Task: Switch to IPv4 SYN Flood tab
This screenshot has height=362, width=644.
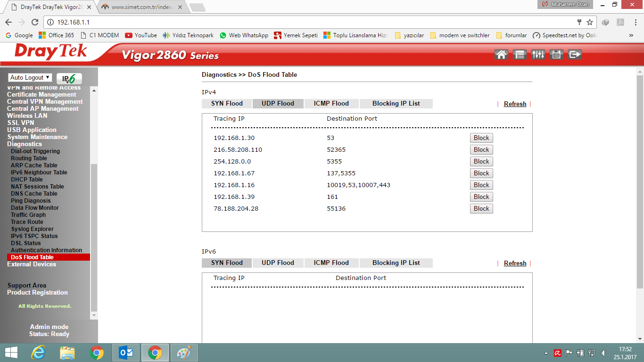Action: coord(227,104)
